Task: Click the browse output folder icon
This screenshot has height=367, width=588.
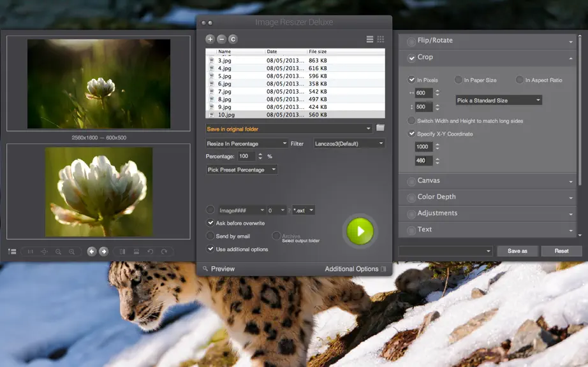Action: [x=380, y=127]
